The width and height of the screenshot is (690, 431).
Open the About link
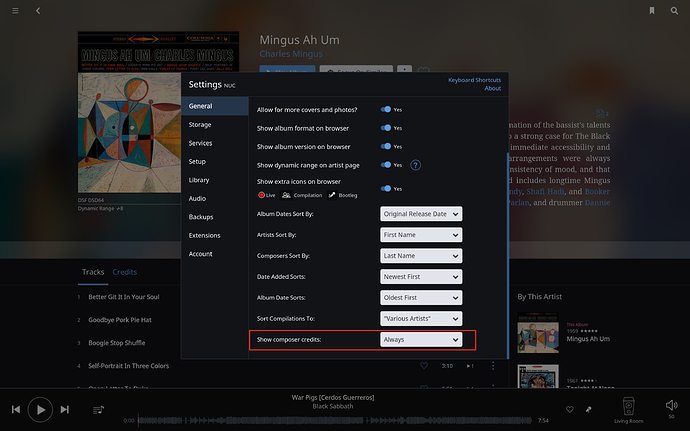pyautogui.click(x=493, y=88)
